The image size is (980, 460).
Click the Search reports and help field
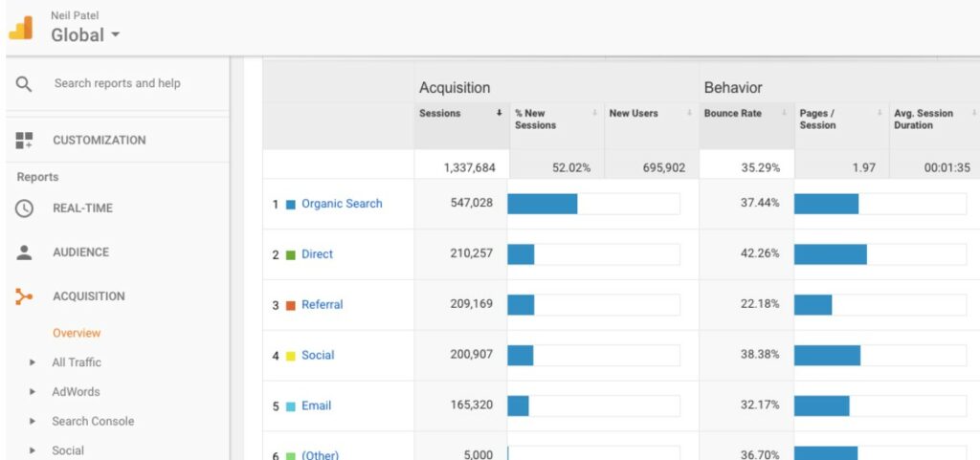(117, 84)
